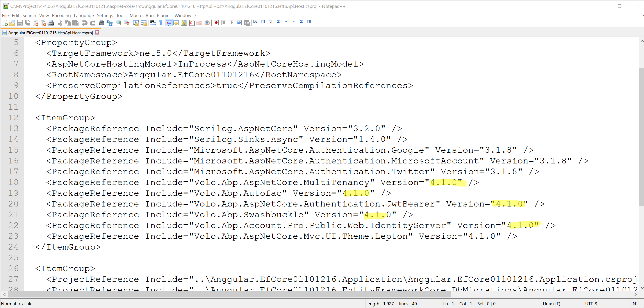The width and height of the screenshot is (644, 308).
Task: Toggle Show All Characters pilcrow button
Action: pos(161,23)
